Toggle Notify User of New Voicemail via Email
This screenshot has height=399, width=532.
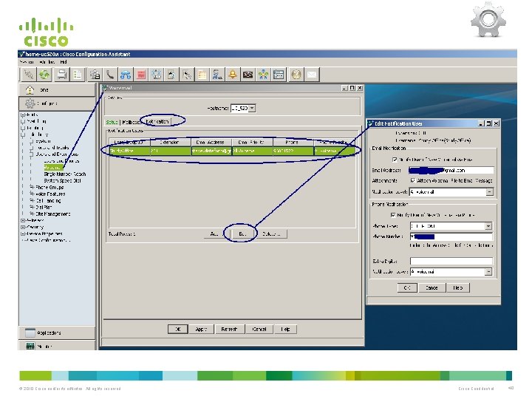click(x=395, y=159)
